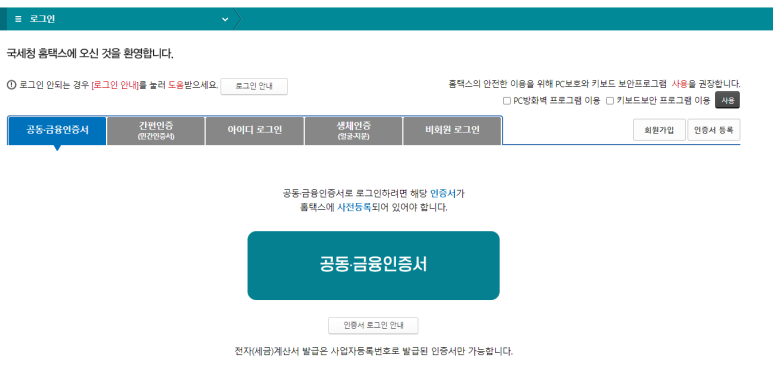Switch to the 비회원 로그인 tab
This screenshot has width=773, height=370.
tap(452, 131)
